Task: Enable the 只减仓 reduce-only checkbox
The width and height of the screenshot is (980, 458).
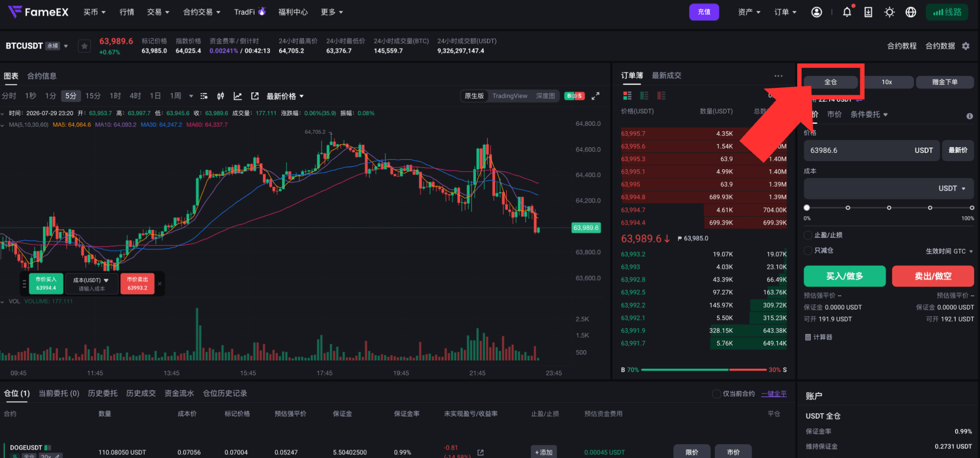Action: pyautogui.click(x=808, y=251)
